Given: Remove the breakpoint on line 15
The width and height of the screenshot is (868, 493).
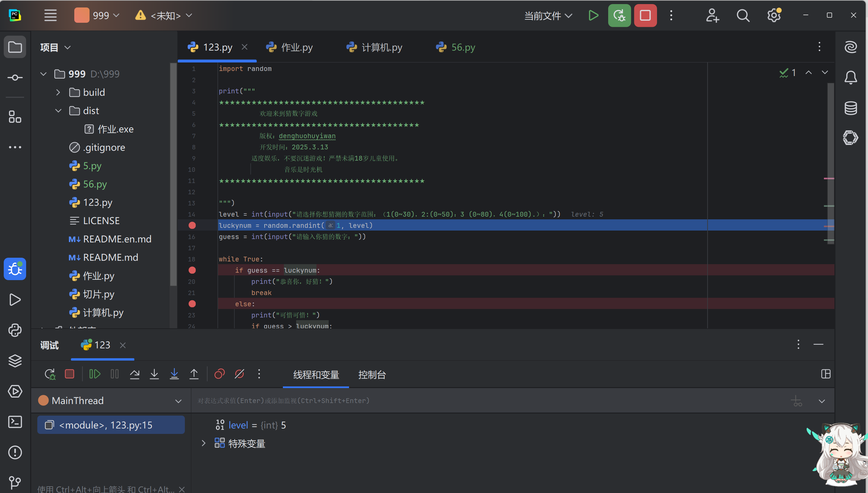Looking at the screenshot, I should (x=192, y=225).
